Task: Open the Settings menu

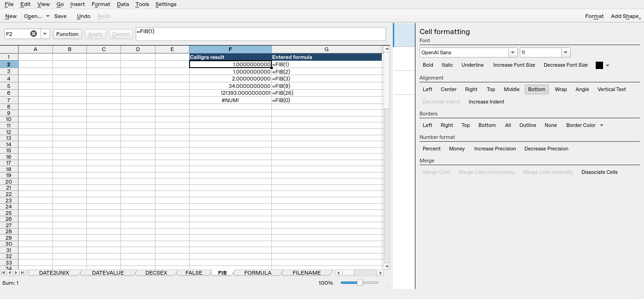Action: tap(166, 4)
